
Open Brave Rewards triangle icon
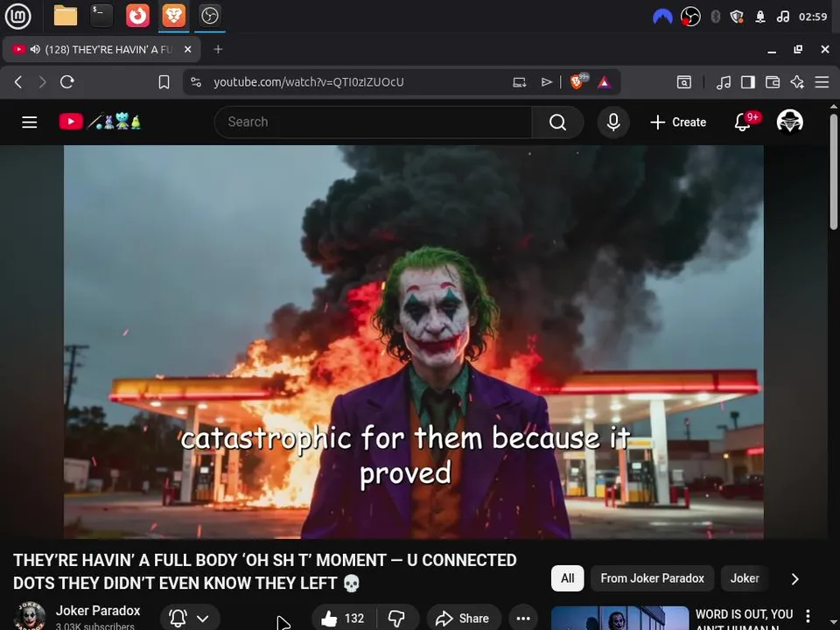pos(605,82)
